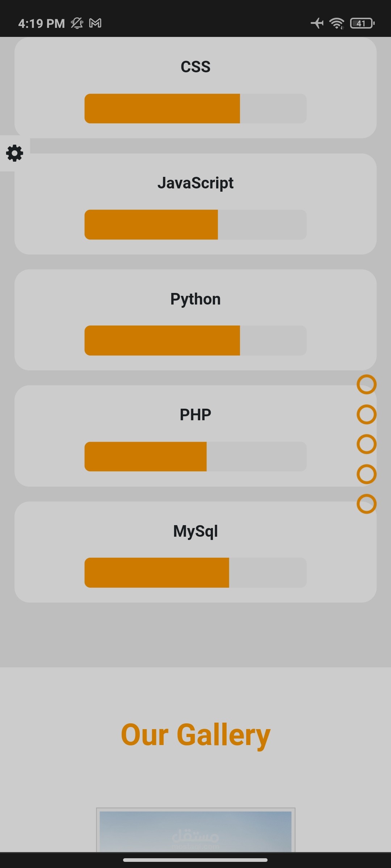Select the third orange navigation bullet
This screenshot has width=391, height=868.
coord(366,444)
